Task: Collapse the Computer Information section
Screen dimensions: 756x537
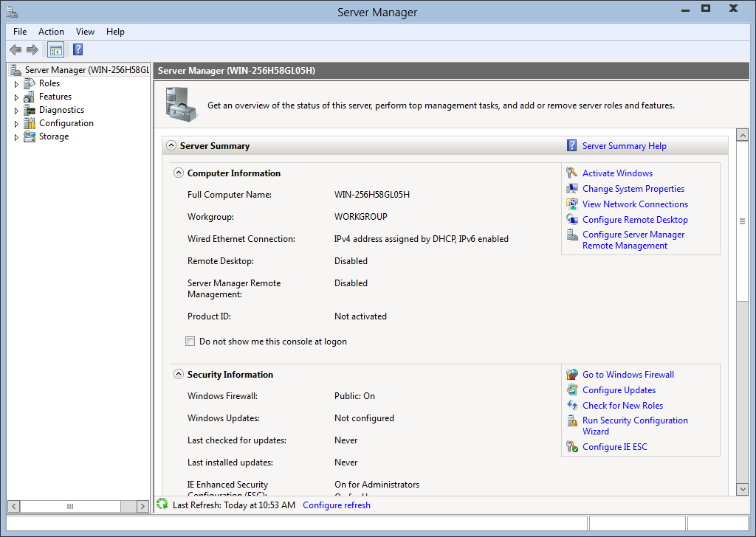Action: [179, 173]
